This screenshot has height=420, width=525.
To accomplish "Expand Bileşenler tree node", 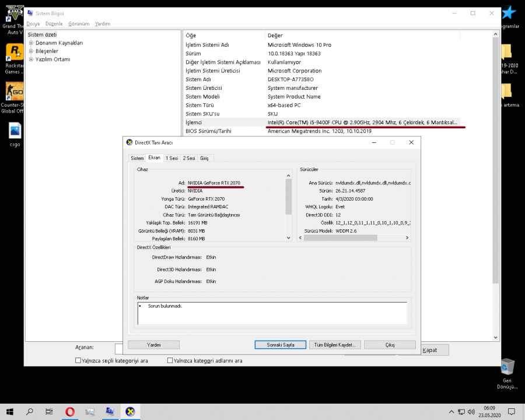I will pos(31,51).
